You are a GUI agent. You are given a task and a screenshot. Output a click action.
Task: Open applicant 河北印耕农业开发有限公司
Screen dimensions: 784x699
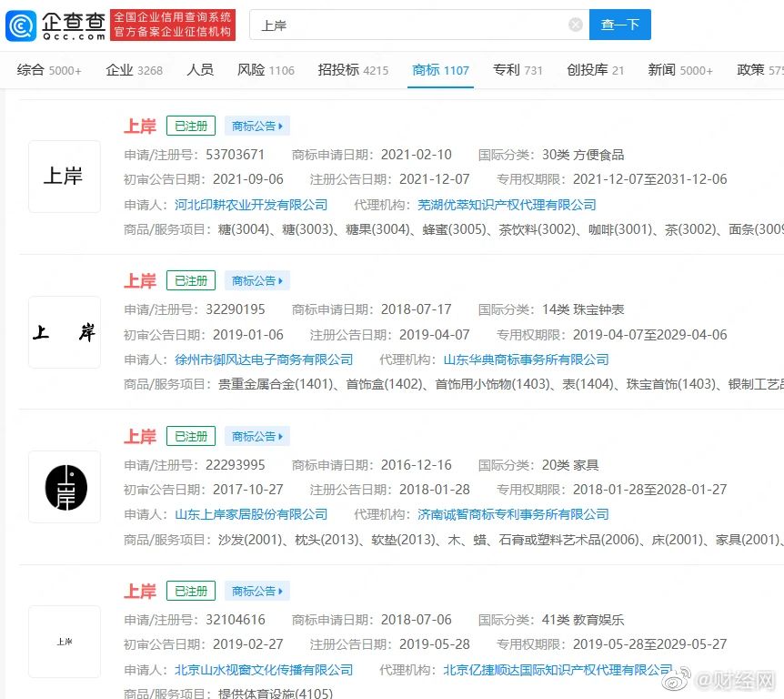(251, 205)
